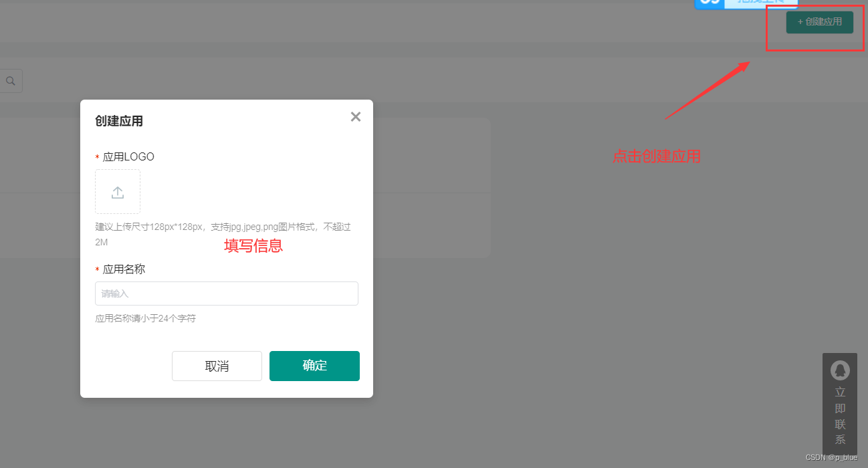Close the 创建应用 dialog with the X
The width and height of the screenshot is (868, 468).
pyautogui.click(x=356, y=117)
